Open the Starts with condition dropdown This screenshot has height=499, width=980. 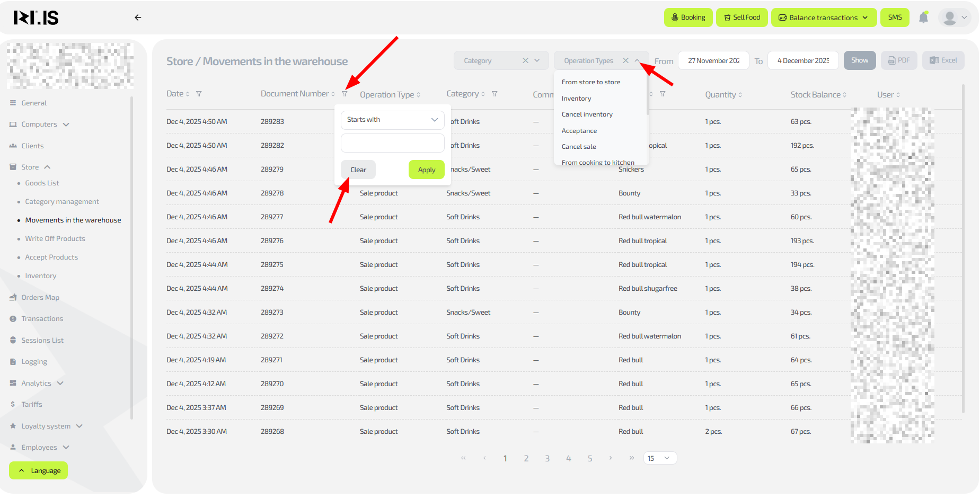coord(392,120)
